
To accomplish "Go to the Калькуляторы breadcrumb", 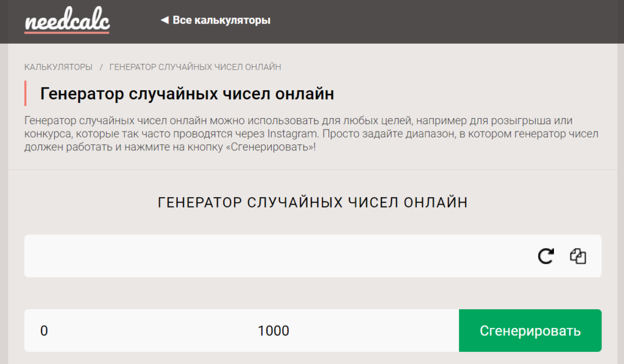I will pyautogui.click(x=58, y=67).
